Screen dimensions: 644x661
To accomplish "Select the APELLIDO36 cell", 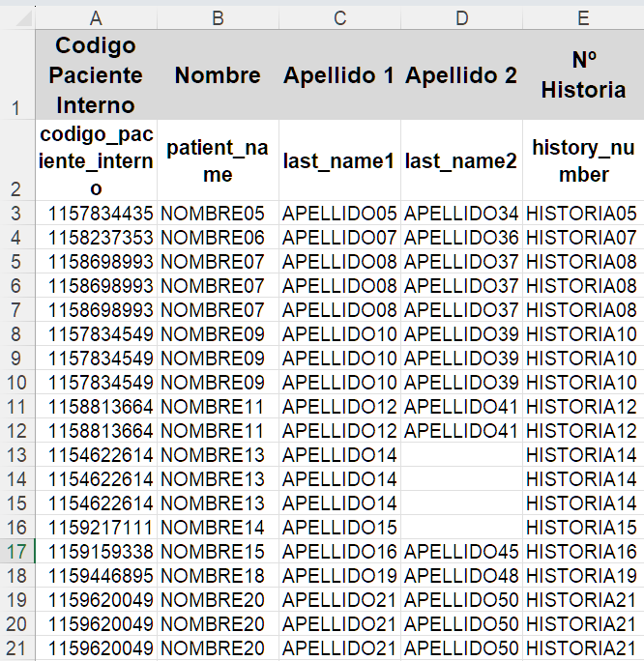I will point(461,238).
